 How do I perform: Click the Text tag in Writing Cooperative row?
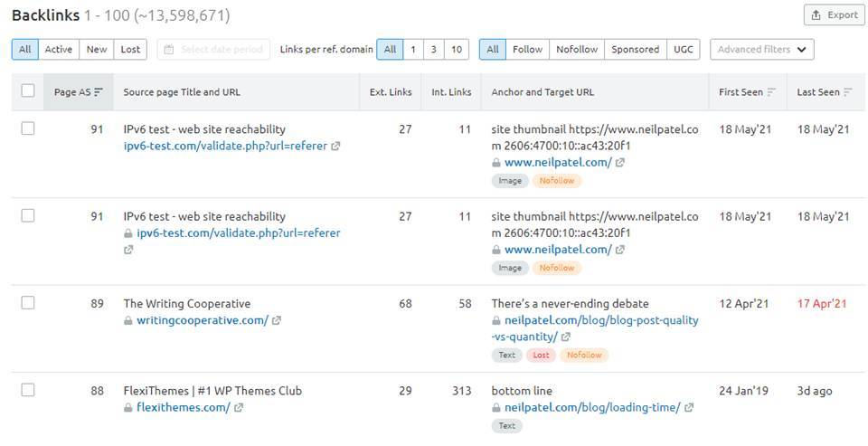(506, 356)
